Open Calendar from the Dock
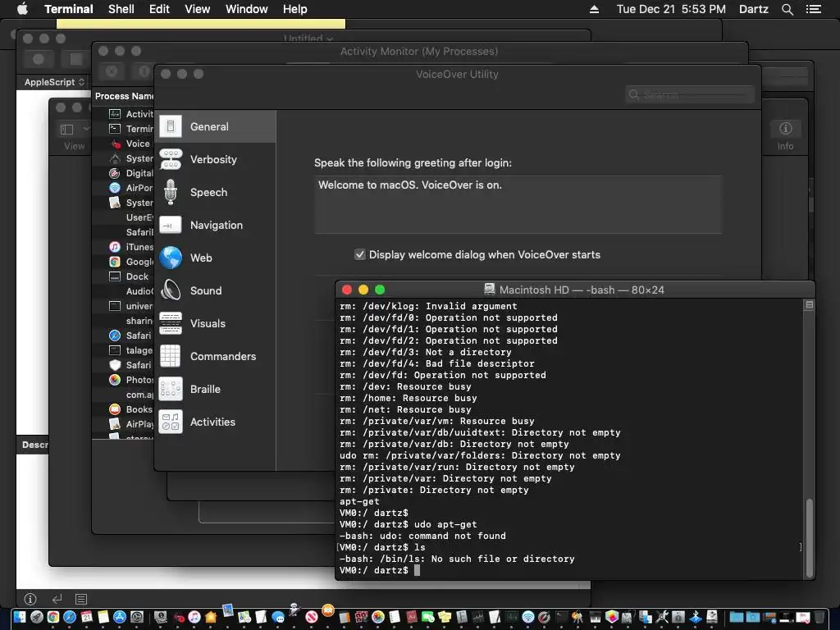This screenshot has height=630, width=840. (x=86, y=617)
